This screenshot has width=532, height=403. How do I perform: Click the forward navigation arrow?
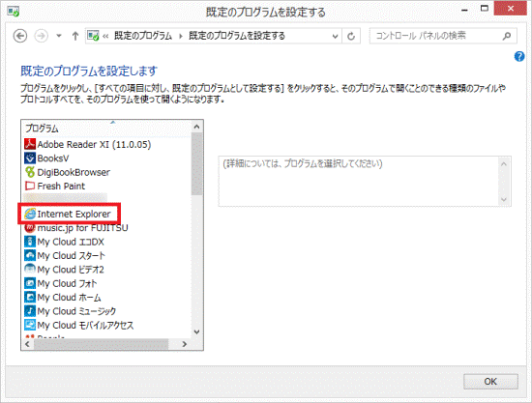pyautogui.click(x=41, y=36)
